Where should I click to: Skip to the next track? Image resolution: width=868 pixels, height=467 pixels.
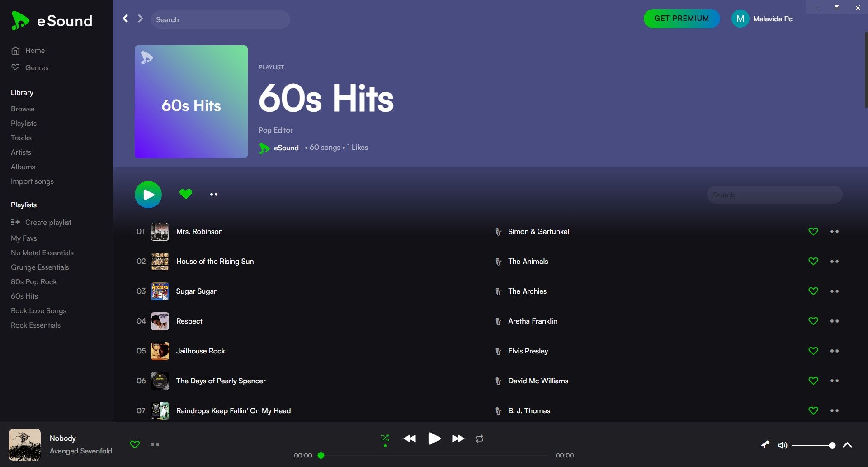pyautogui.click(x=458, y=438)
